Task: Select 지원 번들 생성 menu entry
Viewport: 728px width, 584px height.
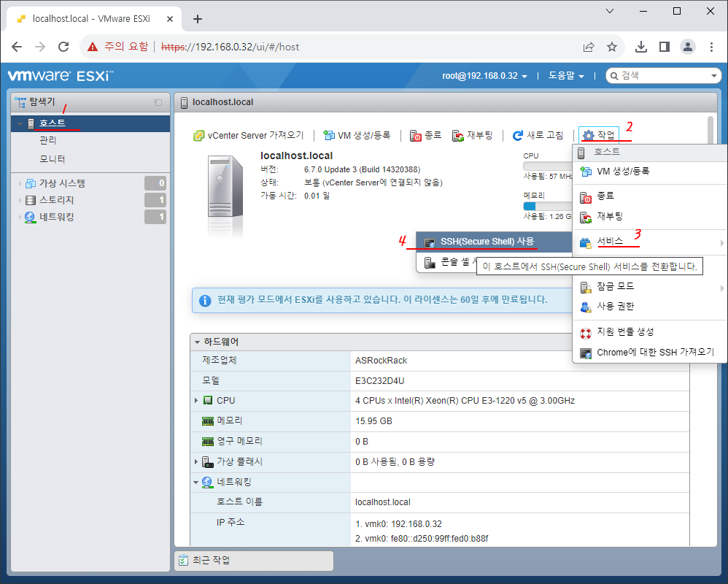Action: point(650,331)
